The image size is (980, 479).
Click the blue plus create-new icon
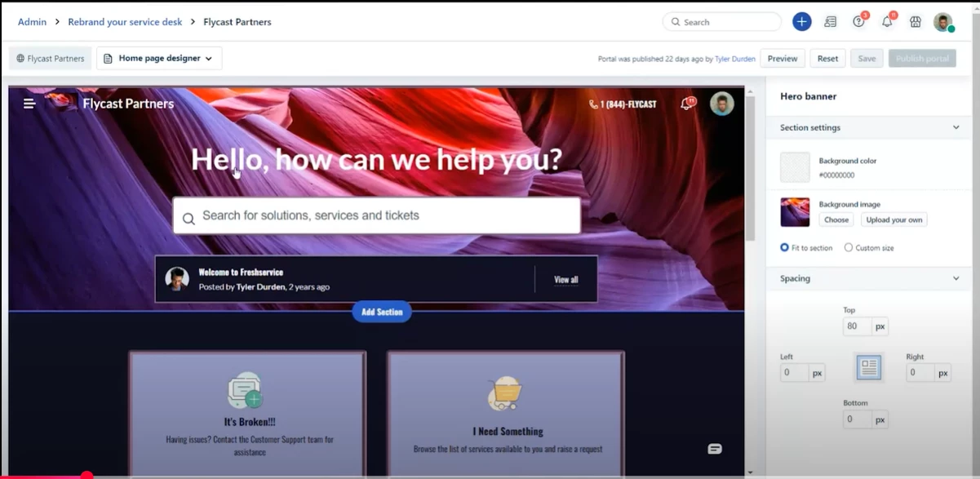click(x=801, y=22)
